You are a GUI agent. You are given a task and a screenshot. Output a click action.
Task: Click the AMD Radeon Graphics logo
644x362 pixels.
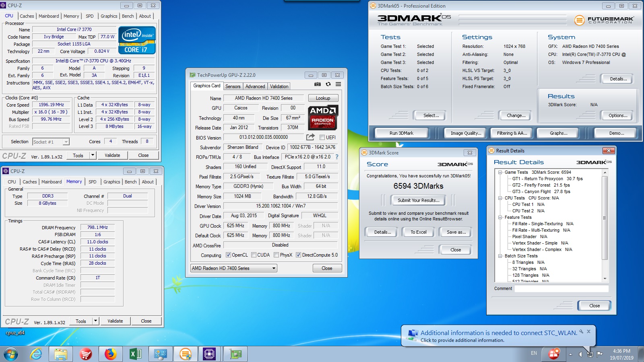(323, 117)
